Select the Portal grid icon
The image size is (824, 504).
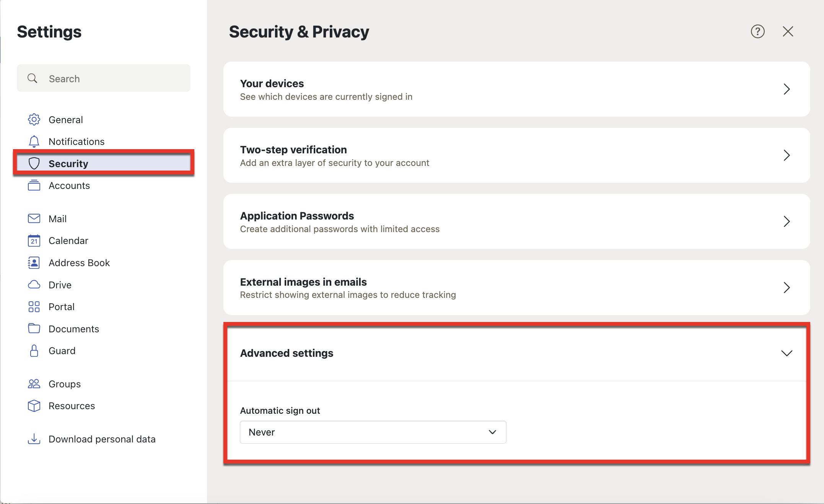(x=34, y=306)
